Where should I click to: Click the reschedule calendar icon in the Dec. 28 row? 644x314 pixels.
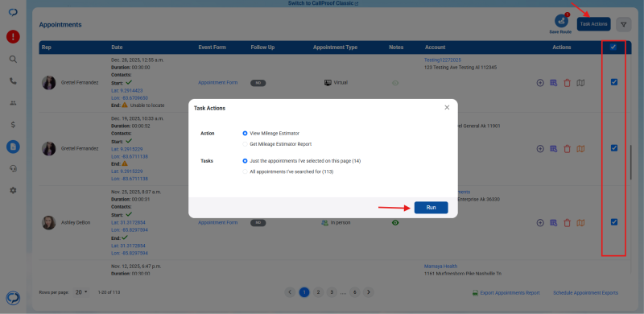coord(554,83)
